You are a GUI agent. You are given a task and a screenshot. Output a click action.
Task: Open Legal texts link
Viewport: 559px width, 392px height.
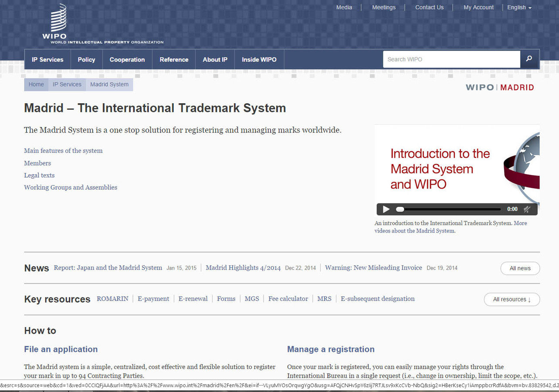(39, 176)
